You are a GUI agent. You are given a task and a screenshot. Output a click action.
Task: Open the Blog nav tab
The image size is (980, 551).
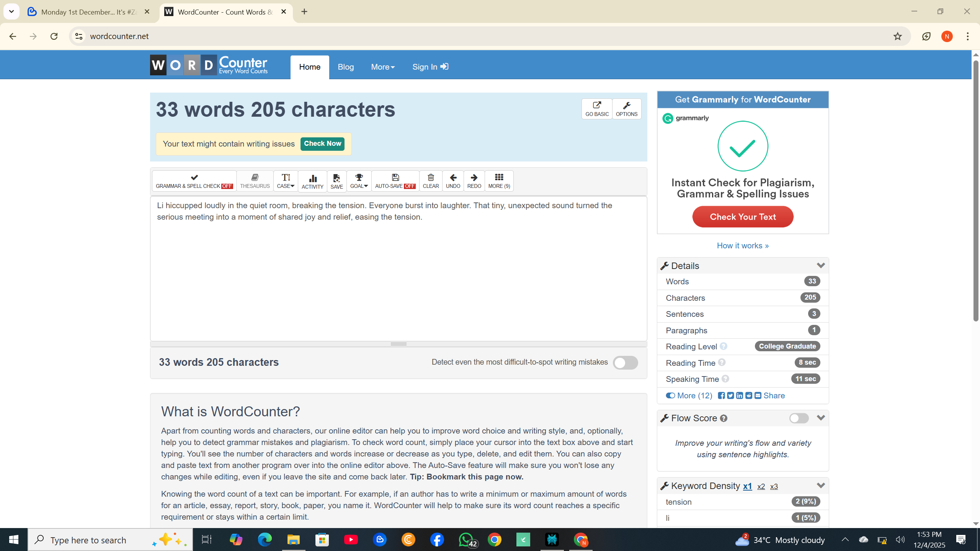pyautogui.click(x=346, y=67)
